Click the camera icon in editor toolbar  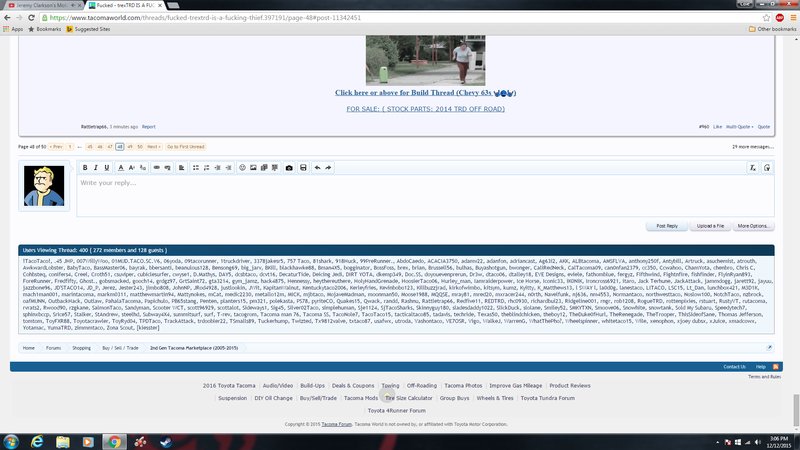[289, 168]
